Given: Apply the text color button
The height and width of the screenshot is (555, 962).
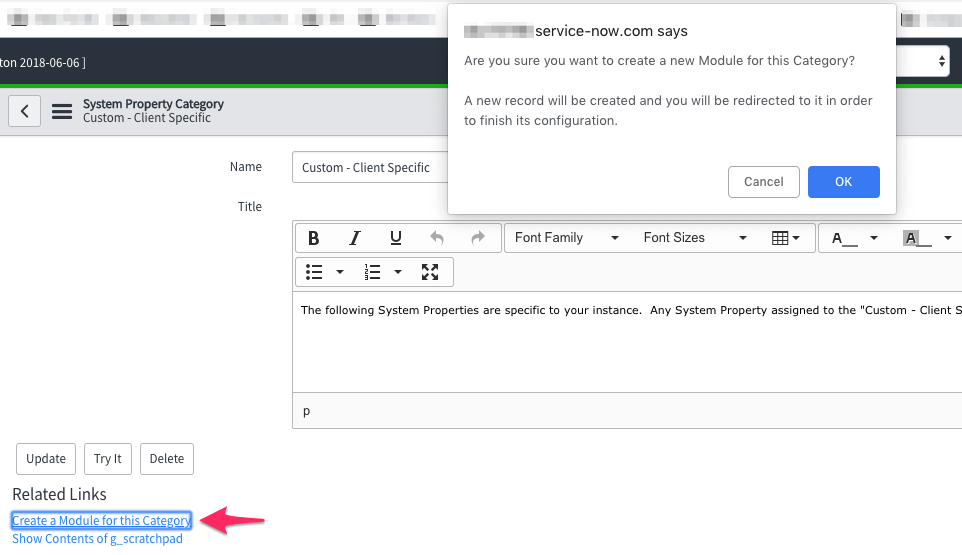Looking at the screenshot, I should pos(844,238).
